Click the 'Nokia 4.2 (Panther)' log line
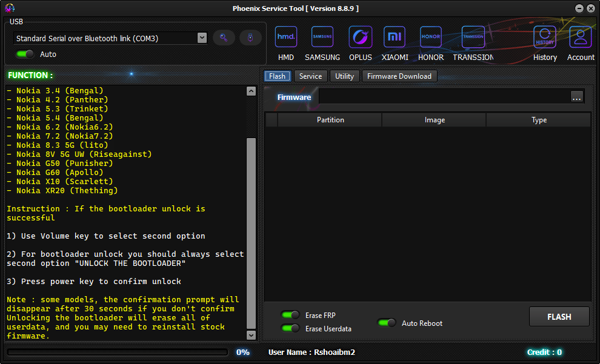The width and height of the screenshot is (600, 364). (x=58, y=100)
